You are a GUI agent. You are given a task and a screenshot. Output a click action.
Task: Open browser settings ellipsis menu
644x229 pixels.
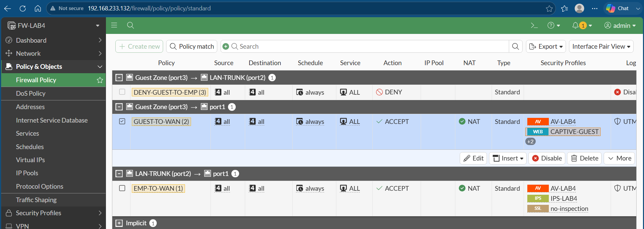coord(595,8)
